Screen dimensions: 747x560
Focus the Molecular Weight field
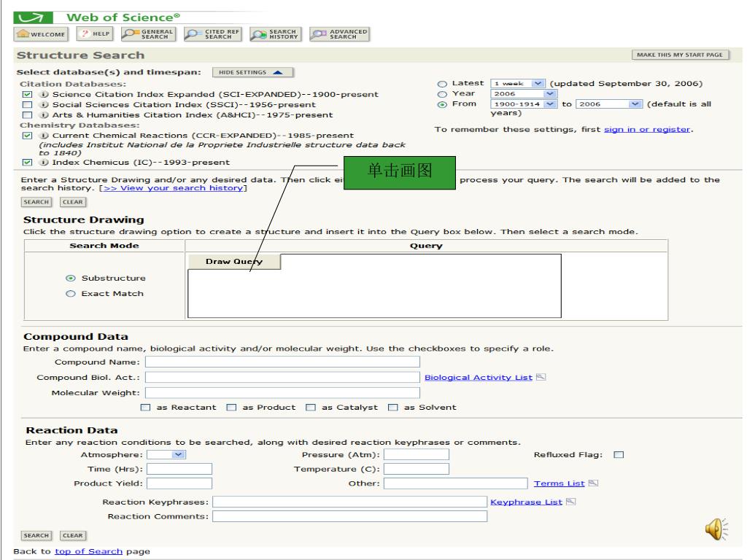pyautogui.click(x=282, y=392)
